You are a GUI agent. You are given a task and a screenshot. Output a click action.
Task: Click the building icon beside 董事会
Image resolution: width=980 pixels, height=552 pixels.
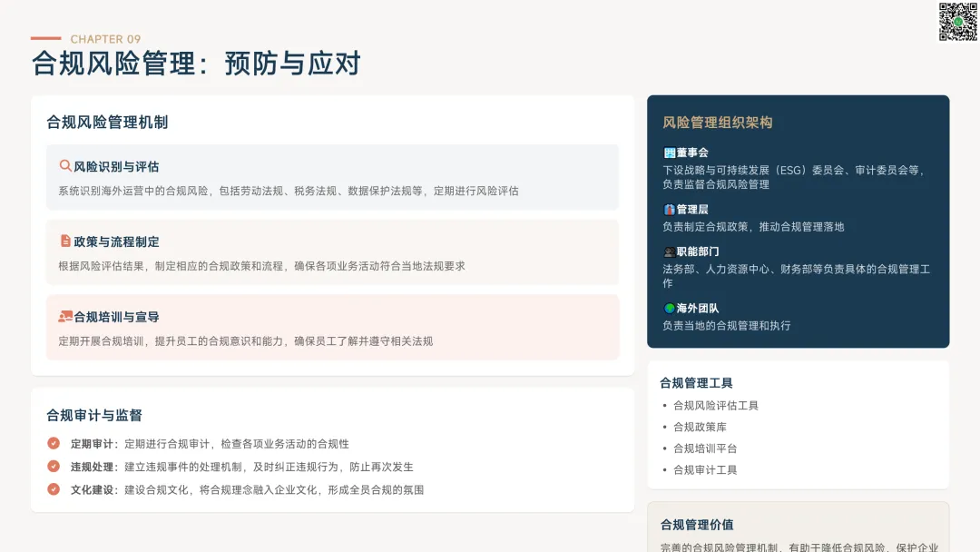[669, 153]
